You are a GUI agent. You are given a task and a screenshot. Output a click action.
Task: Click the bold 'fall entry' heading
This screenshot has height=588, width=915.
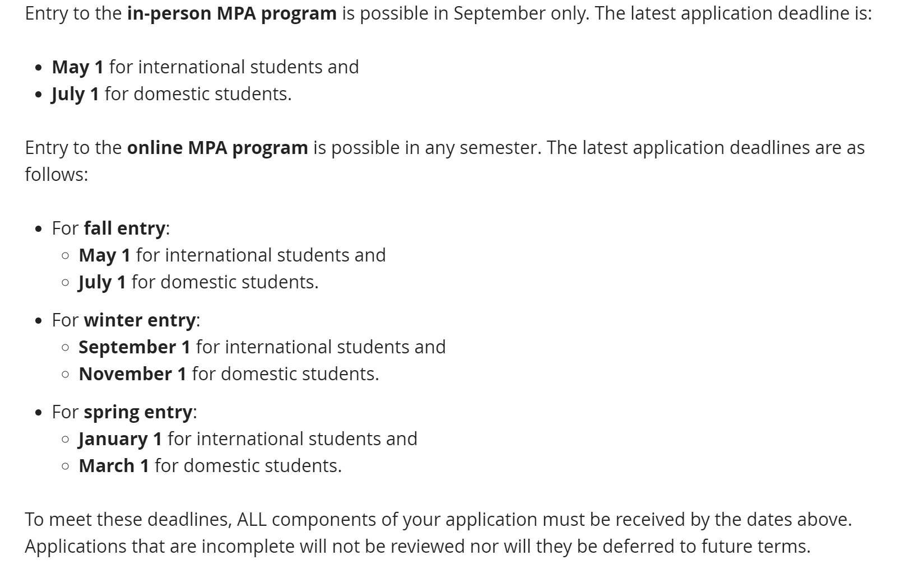[x=124, y=228]
